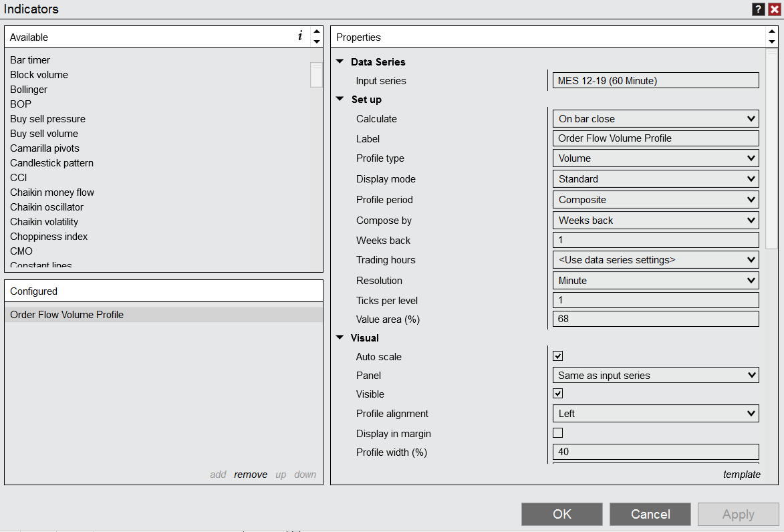The width and height of the screenshot is (784, 532).
Task: Click the Input series field
Action: coord(656,80)
